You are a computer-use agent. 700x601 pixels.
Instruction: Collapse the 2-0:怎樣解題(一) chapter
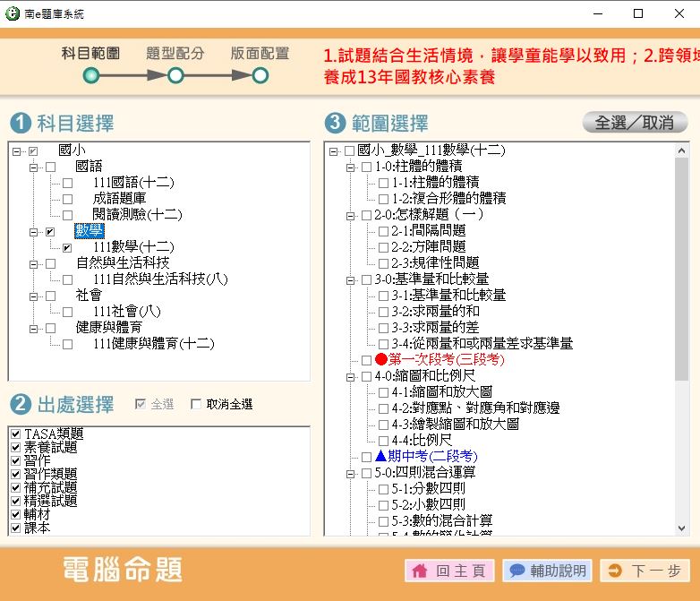click(350, 216)
